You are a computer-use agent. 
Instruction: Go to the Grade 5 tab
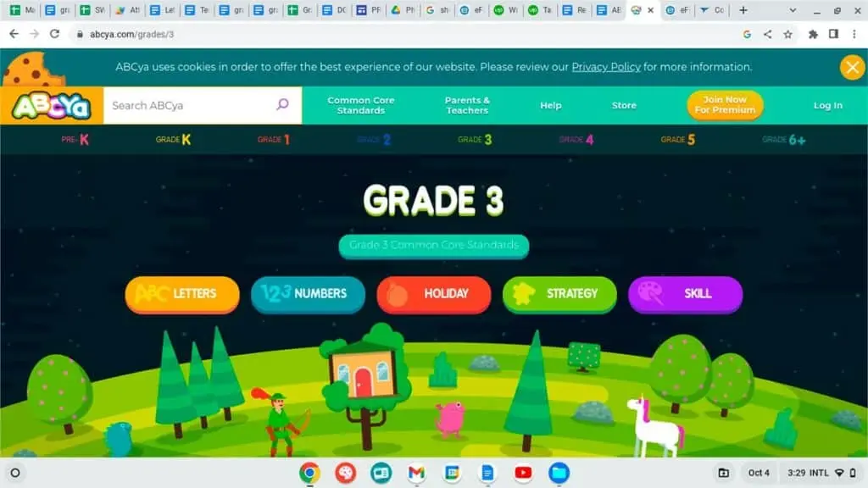[x=678, y=140]
